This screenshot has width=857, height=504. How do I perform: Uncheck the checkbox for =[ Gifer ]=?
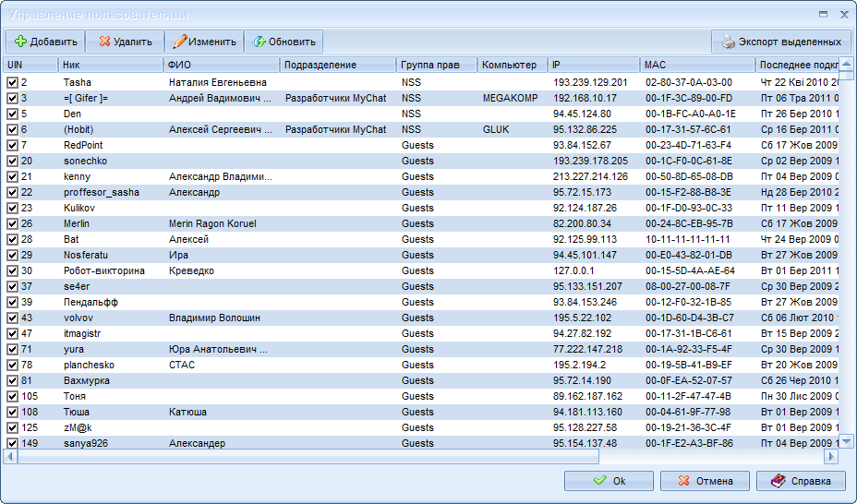point(12,98)
